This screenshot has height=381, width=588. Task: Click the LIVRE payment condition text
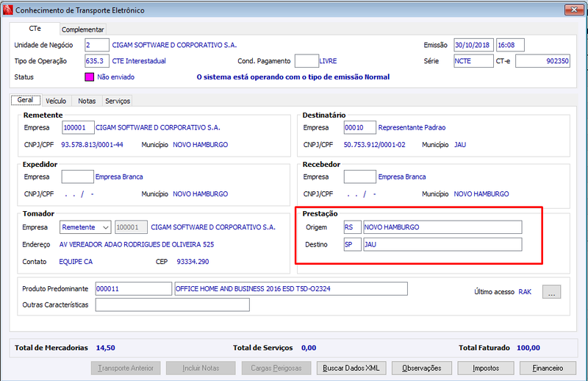[x=328, y=61]
